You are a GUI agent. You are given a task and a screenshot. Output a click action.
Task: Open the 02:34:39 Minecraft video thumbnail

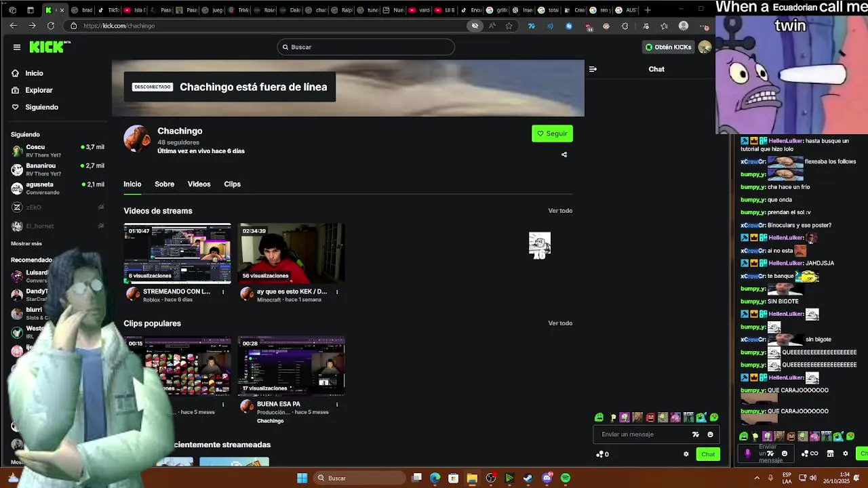click(x=292, y=253)
